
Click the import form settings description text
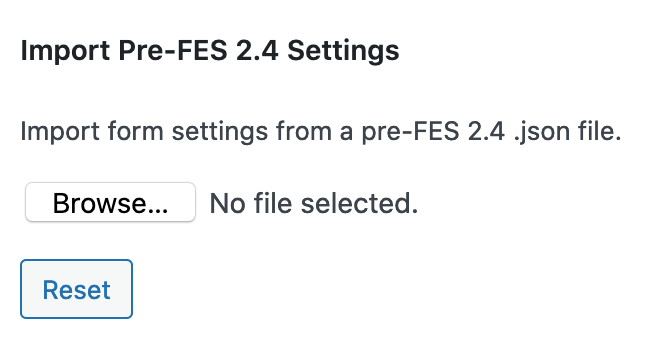321,131
